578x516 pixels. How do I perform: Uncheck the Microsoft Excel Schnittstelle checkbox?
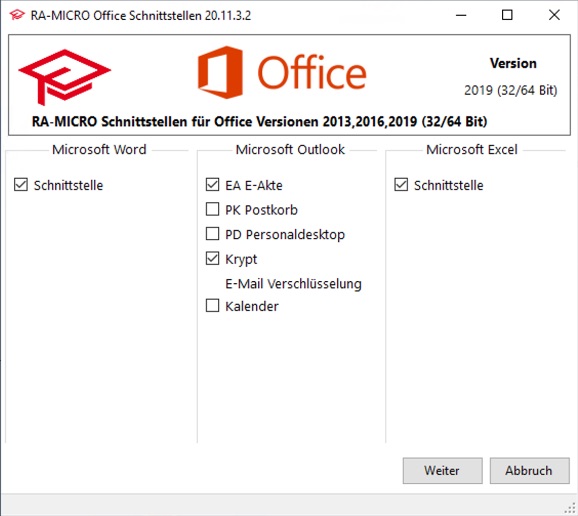click(401, 185)
